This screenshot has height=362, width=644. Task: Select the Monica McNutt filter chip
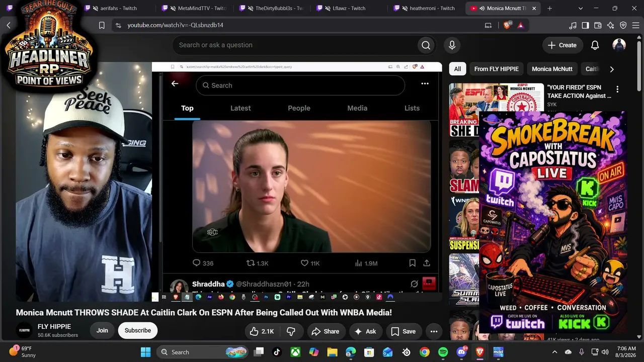[x=552, y=69]
